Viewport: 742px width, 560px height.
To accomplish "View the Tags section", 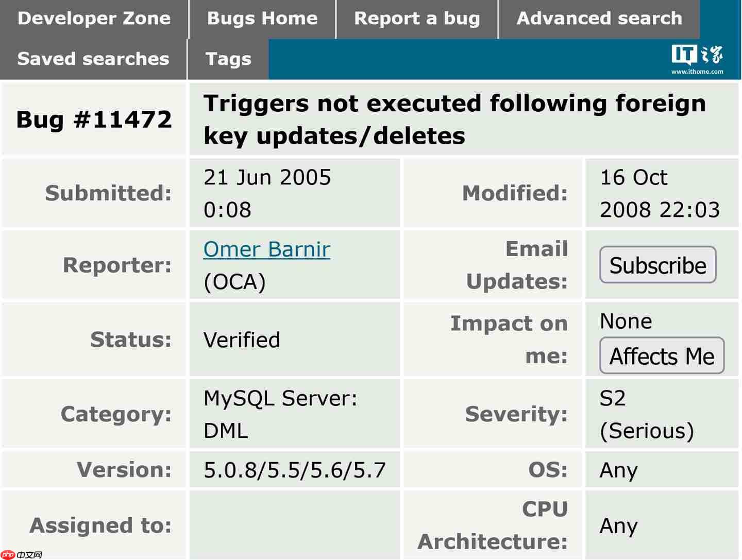I will click(x=228, y=59).
